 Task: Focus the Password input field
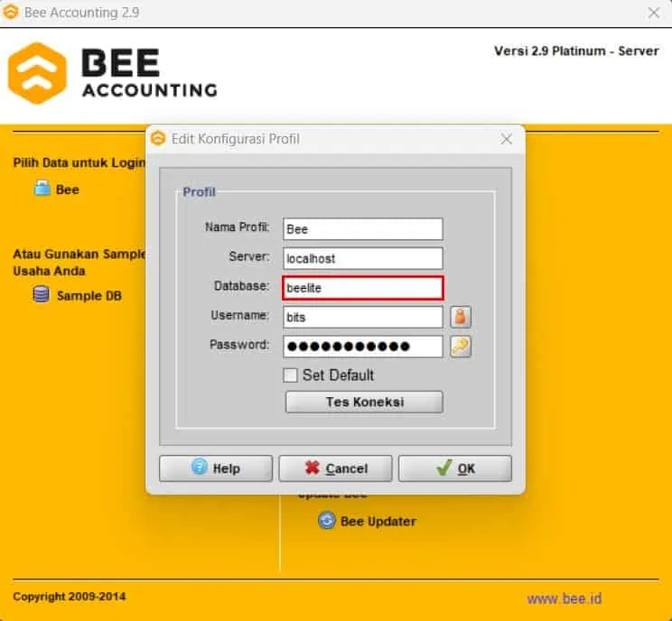362,347
